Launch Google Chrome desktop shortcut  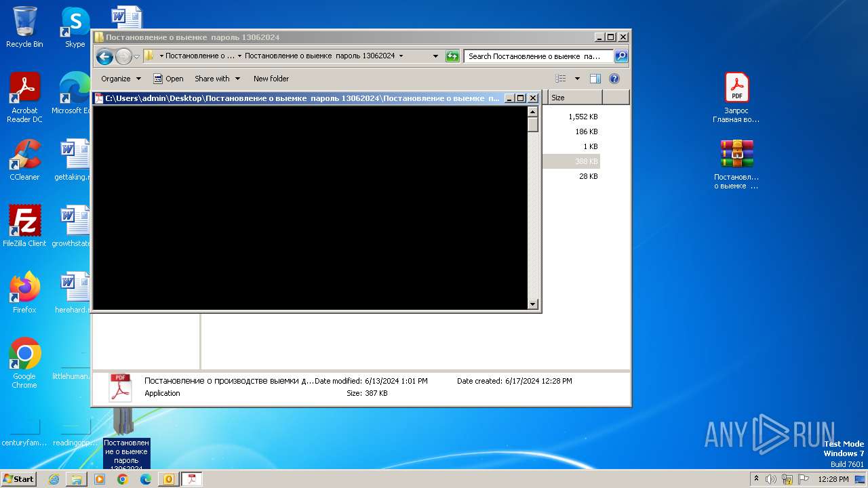pyautogui.click(x=24, y=363)
